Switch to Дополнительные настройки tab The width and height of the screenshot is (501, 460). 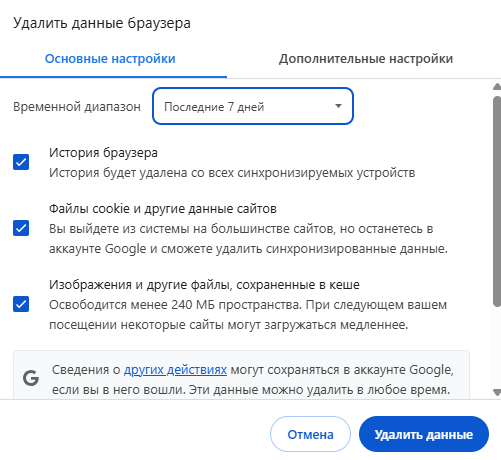point(366,59)
